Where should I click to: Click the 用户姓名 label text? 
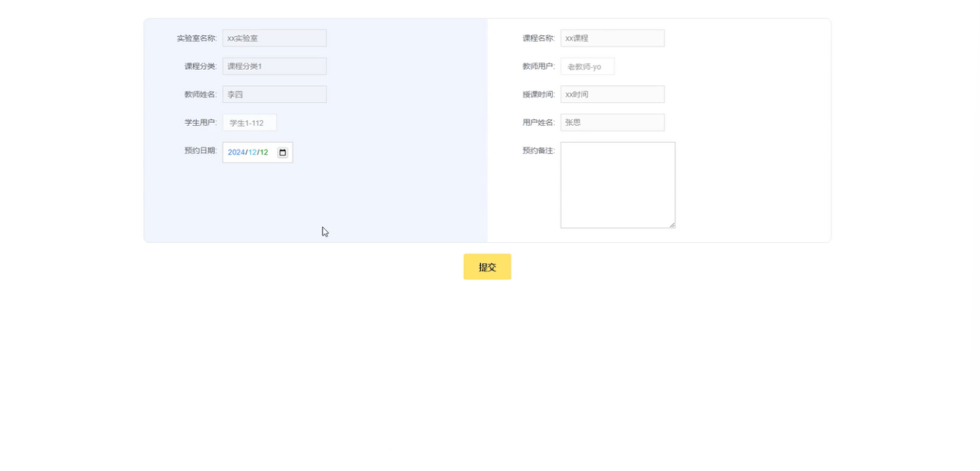(538, 122)
